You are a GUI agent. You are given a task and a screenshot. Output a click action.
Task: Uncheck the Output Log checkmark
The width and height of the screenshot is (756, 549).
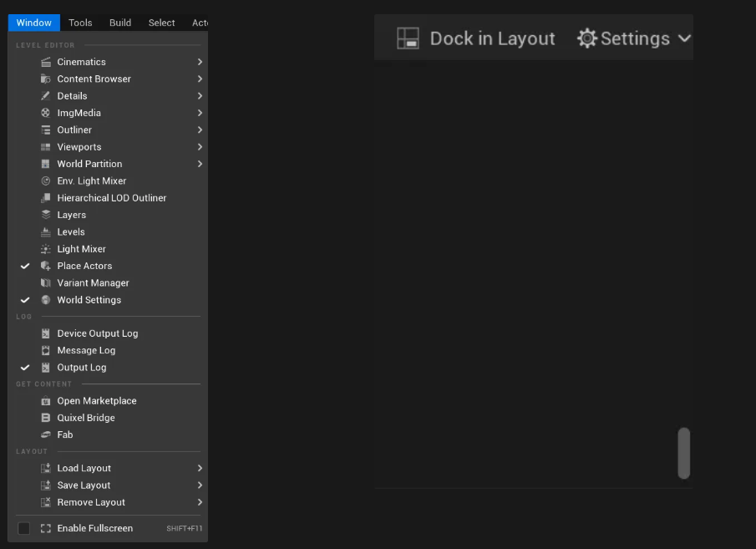click(x=25, y=367)
